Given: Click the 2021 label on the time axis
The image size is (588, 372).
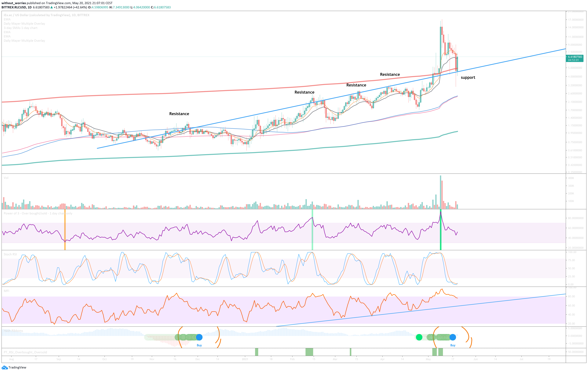Looking at the screenshot, I should (x=245, y=359).
